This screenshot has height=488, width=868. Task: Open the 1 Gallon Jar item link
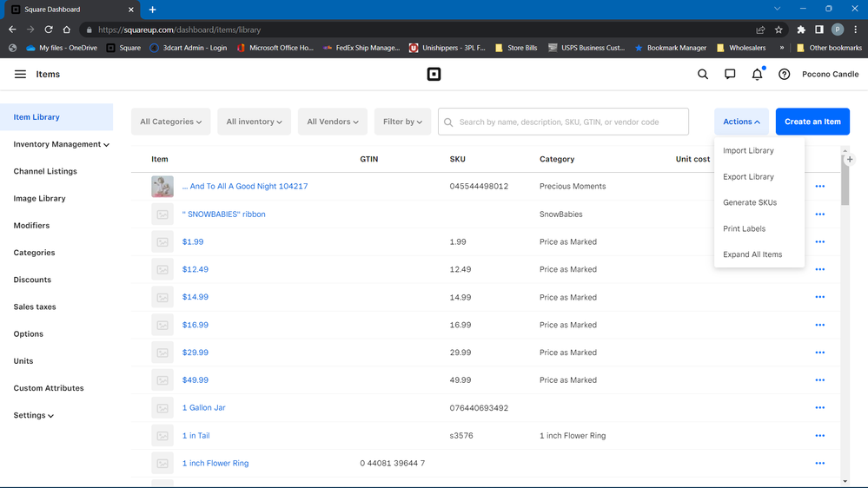click(x=203, y=408)
